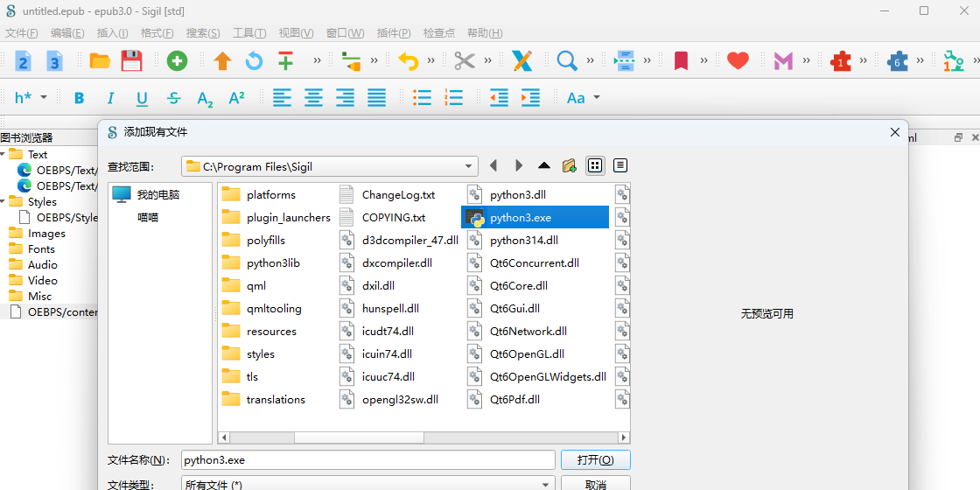
Task: Collapse the Text folder in book browser
Action: (3, 154)
